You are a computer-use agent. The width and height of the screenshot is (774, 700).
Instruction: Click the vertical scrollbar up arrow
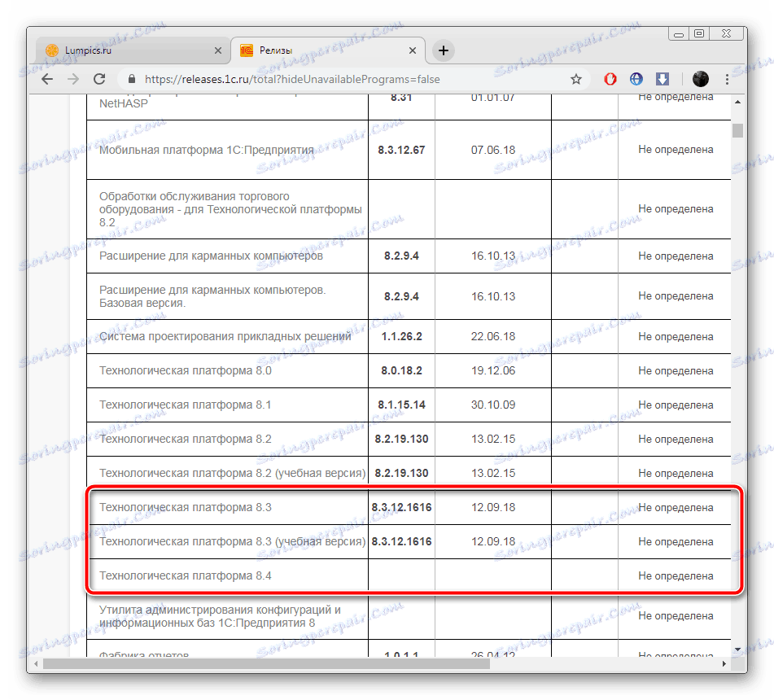click(737, 102)
